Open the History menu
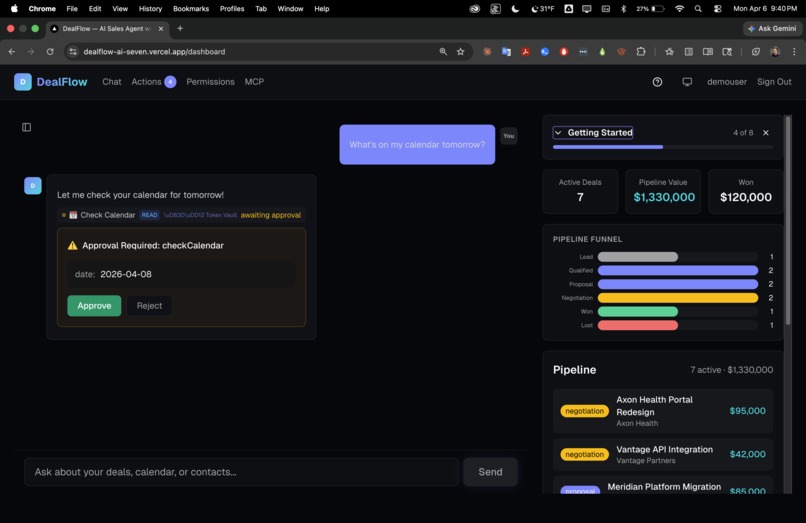 [150, 9]
